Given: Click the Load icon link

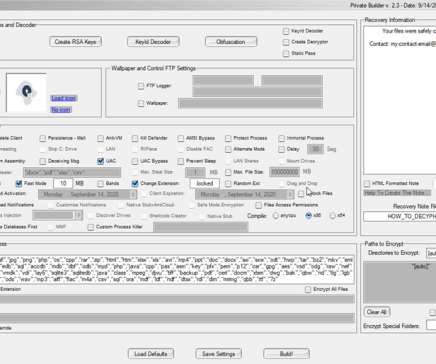Looking at the screenshot, I should (x=64, y=98).
